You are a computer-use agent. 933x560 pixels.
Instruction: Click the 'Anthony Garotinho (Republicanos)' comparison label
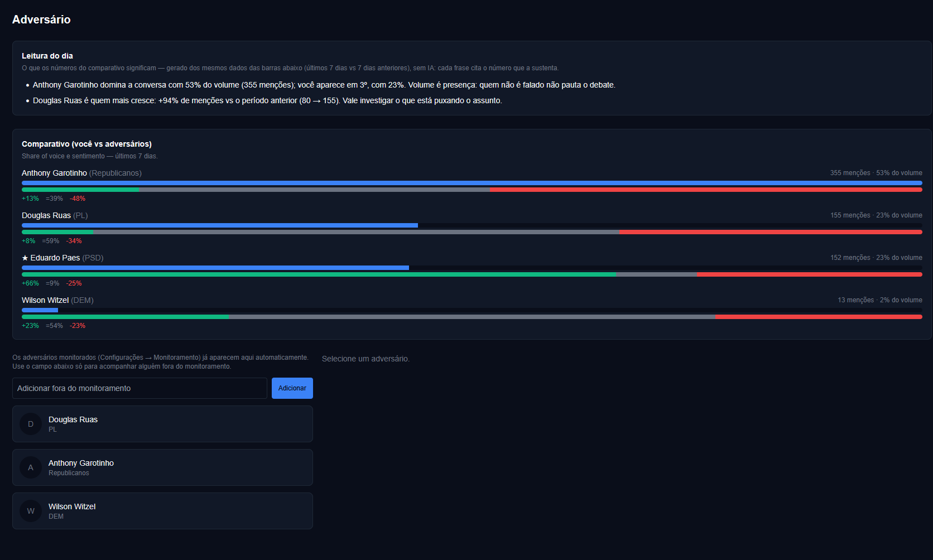tap(81, 173)
